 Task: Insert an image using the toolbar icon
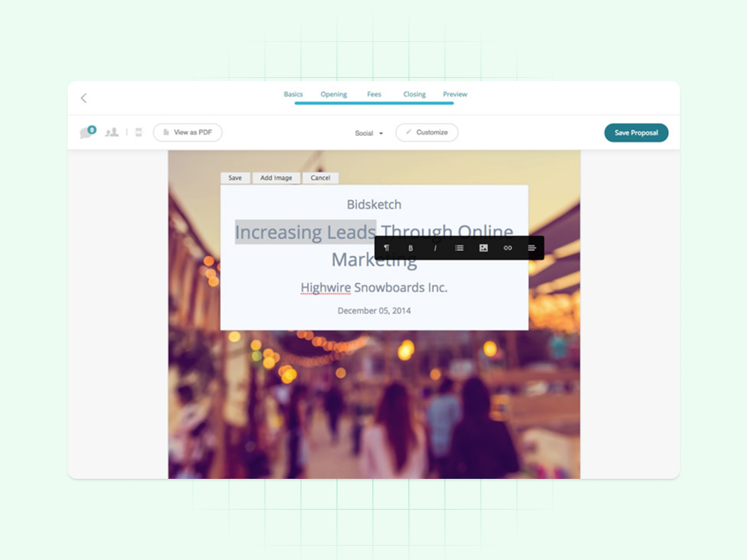[x=483, y=248]
